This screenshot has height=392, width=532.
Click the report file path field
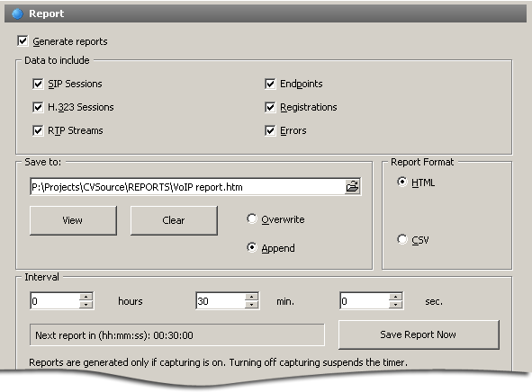(187, 187)
